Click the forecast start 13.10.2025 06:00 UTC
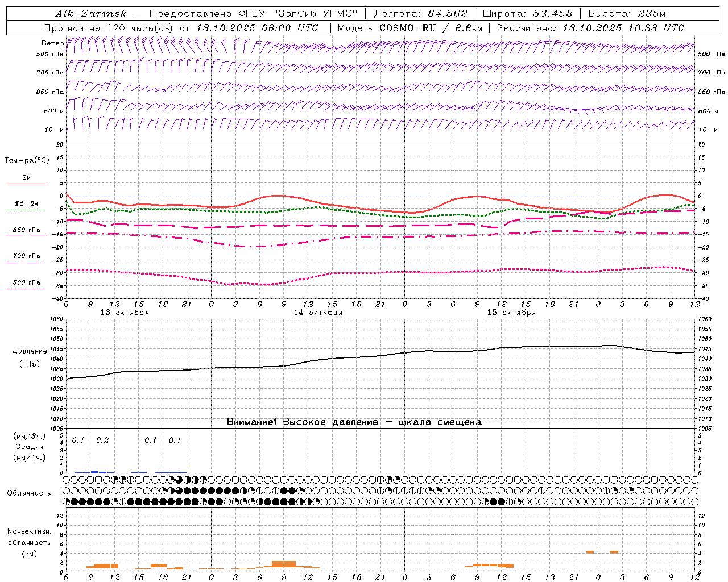 257,28
